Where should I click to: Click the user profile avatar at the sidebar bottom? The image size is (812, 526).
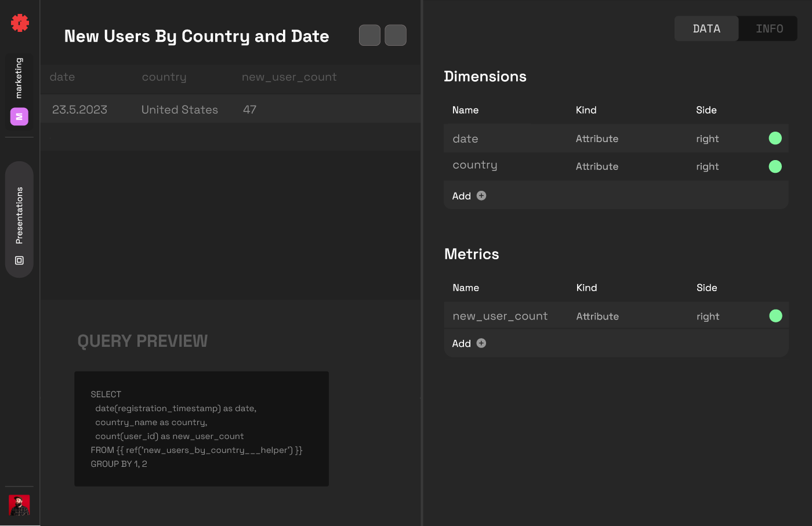click(x=19, y=505)
